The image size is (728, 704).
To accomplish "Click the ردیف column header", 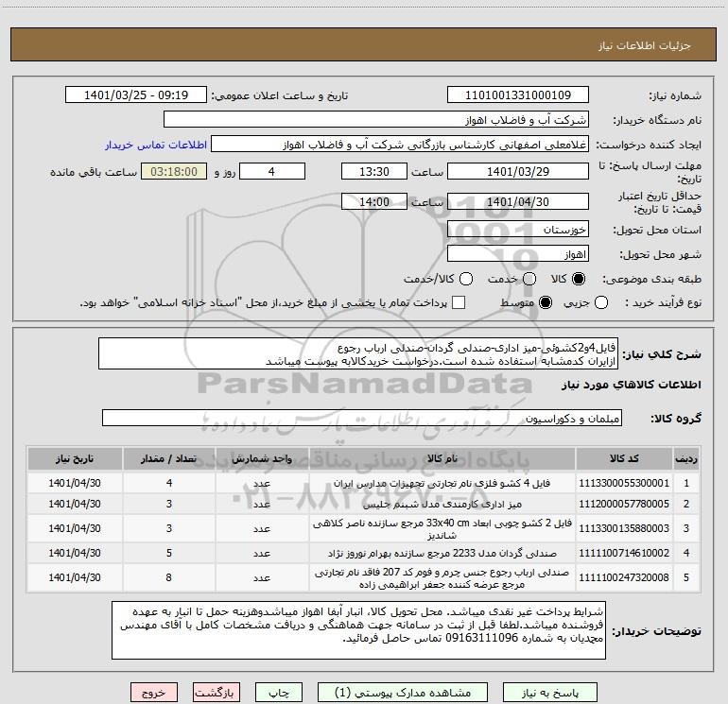I will click(686, 459).
